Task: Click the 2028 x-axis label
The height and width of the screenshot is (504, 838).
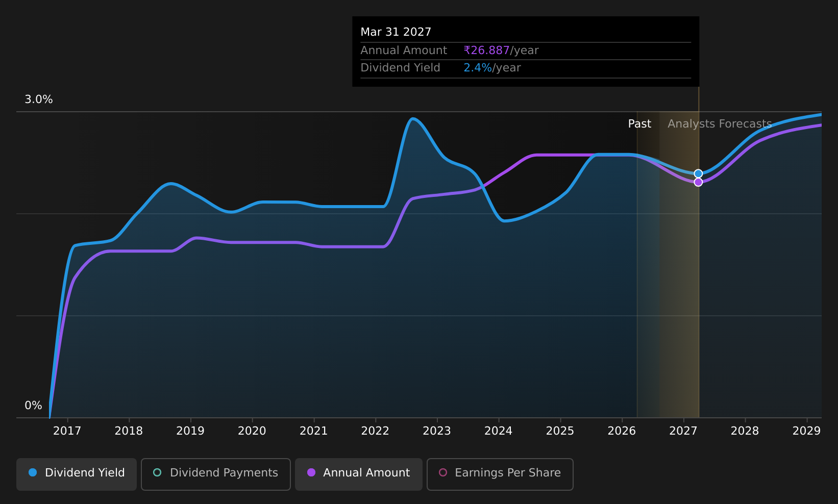Action: pyautogui.click(x=745, y=431)
